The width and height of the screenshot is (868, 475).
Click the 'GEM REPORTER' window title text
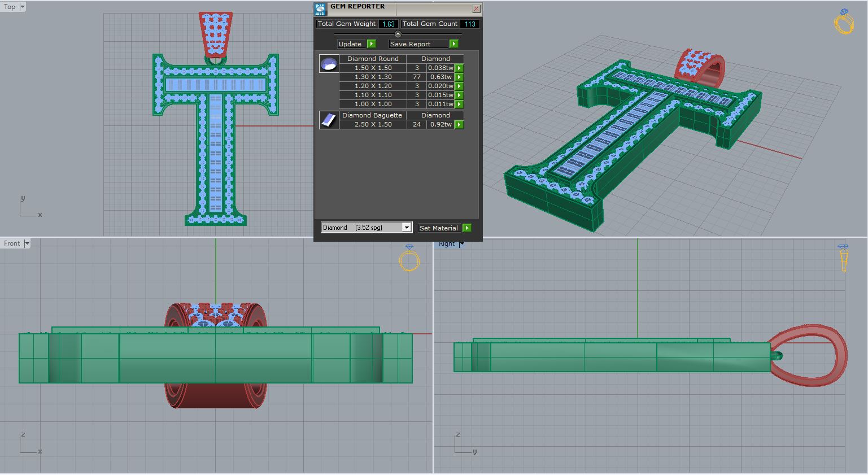tap(357, 7)
